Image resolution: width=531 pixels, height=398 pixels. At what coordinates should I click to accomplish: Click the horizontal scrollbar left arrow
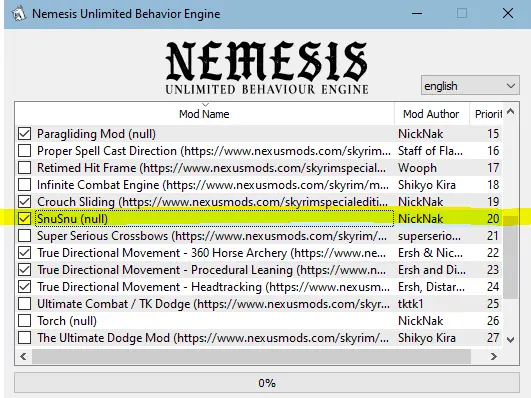[x=23, y=356]
